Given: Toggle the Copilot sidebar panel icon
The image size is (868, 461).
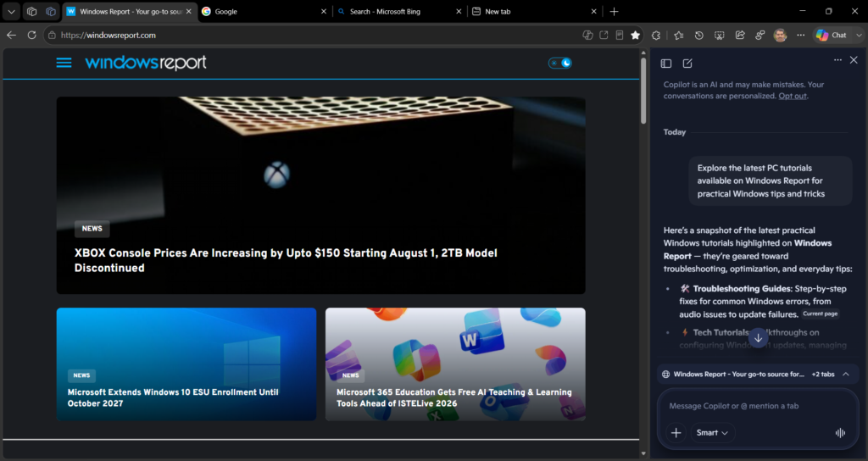Looking at the screenshot, I should pyautogui.click(x=666, y=64).
